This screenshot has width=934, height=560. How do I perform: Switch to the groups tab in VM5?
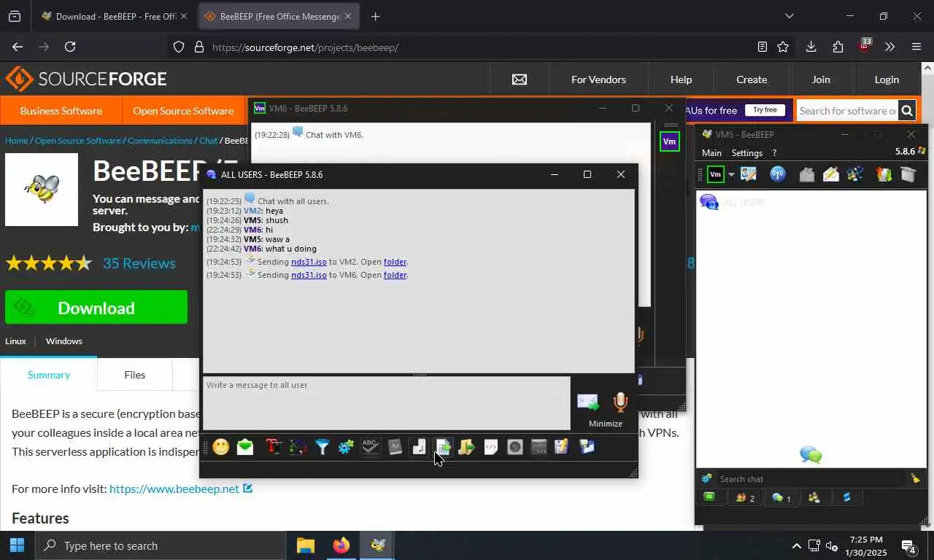814,498
